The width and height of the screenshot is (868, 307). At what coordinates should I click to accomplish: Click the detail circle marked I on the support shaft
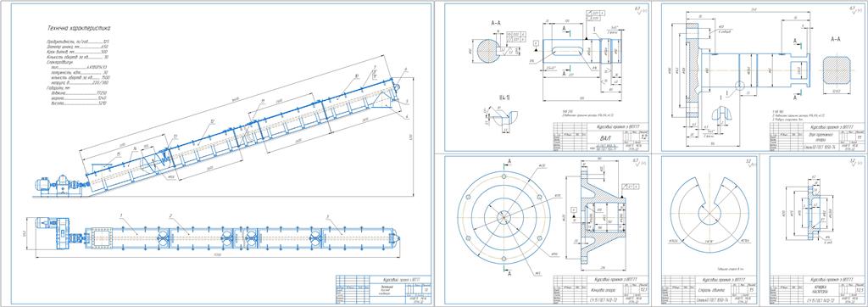738,86
